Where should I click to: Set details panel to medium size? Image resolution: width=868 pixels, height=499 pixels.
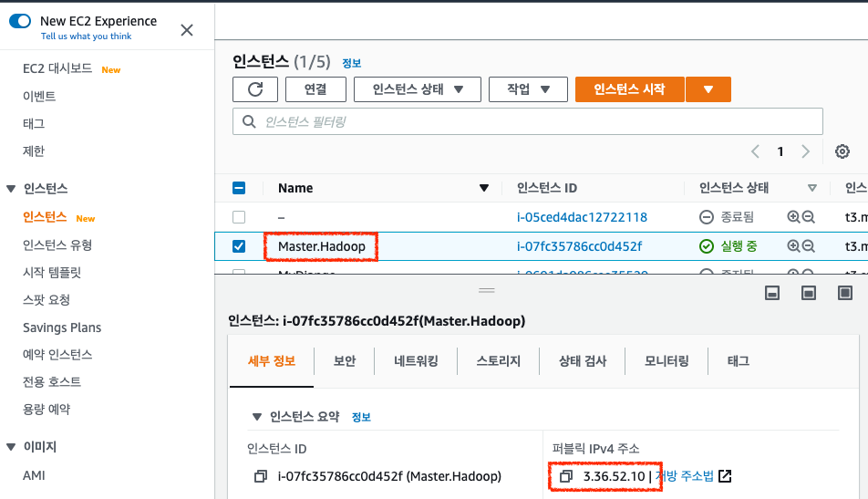(809, 293)
